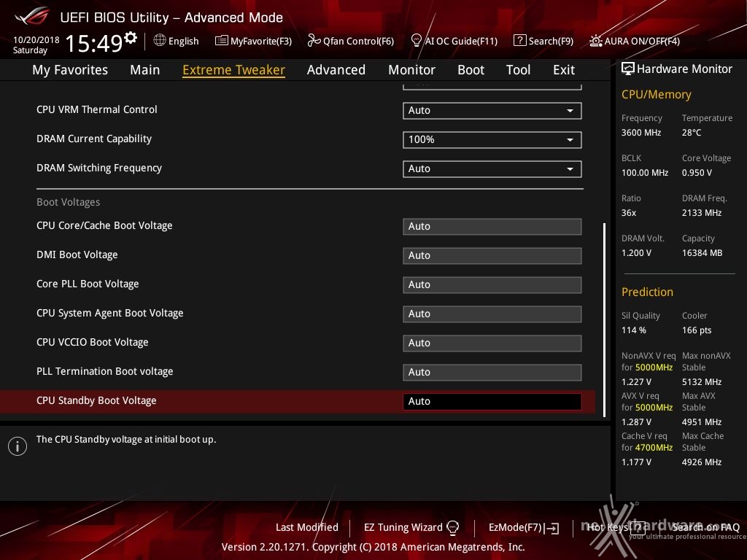This screenshot has width=747, height=560.
Task: Start EZ Tuning Wizard
Action: click(x=403, y=527)
